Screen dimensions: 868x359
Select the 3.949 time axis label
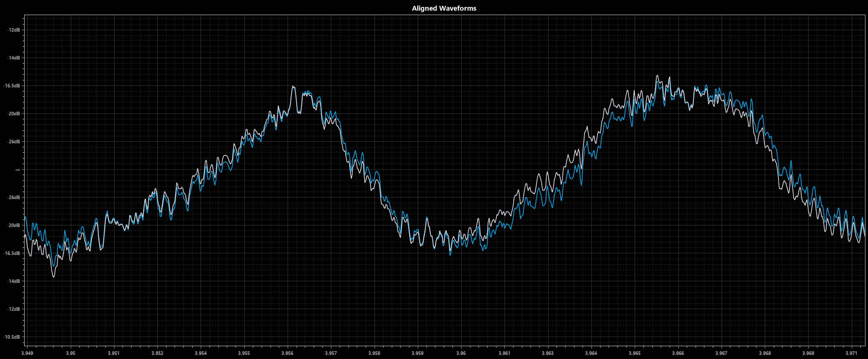(x=27, y=353)
